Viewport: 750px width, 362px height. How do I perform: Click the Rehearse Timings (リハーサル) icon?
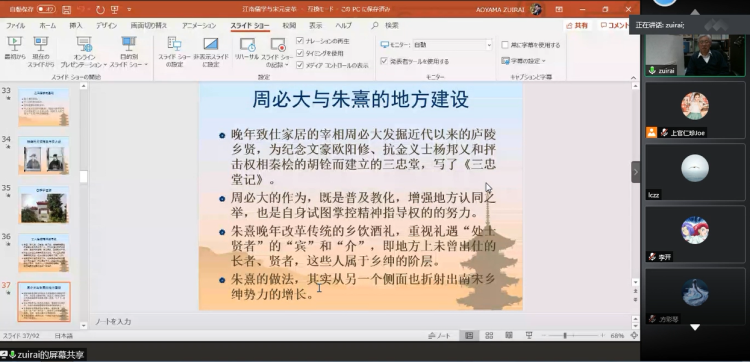coord(247,44)
